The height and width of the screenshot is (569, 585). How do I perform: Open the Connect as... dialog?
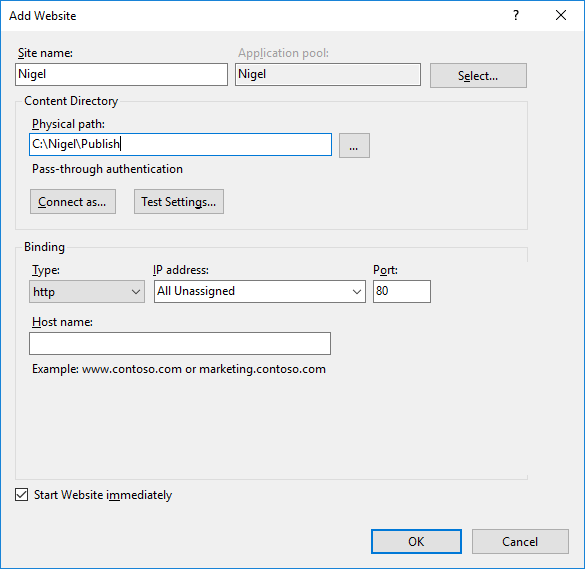[x=73, y=201]
